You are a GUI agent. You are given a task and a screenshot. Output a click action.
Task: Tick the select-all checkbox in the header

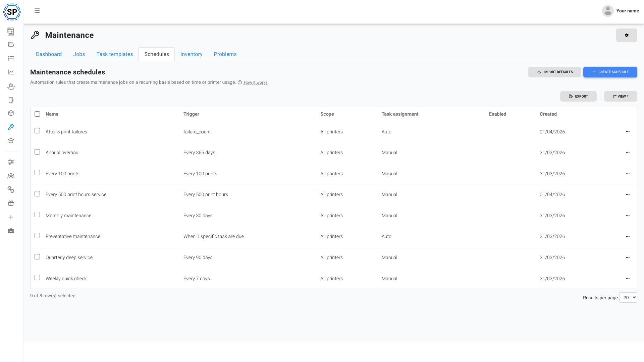coord(37,114)
